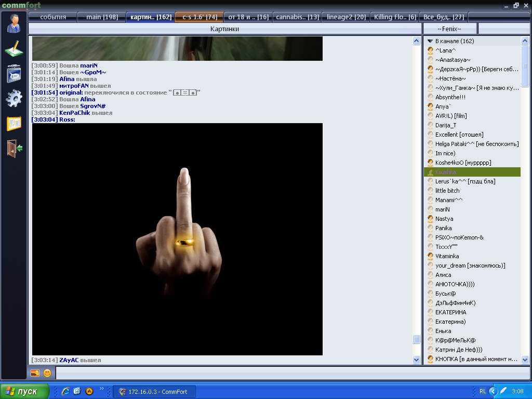Click the second browser icon in quick launch
Viewport: 532px width, 399px height.
[77, 391]
